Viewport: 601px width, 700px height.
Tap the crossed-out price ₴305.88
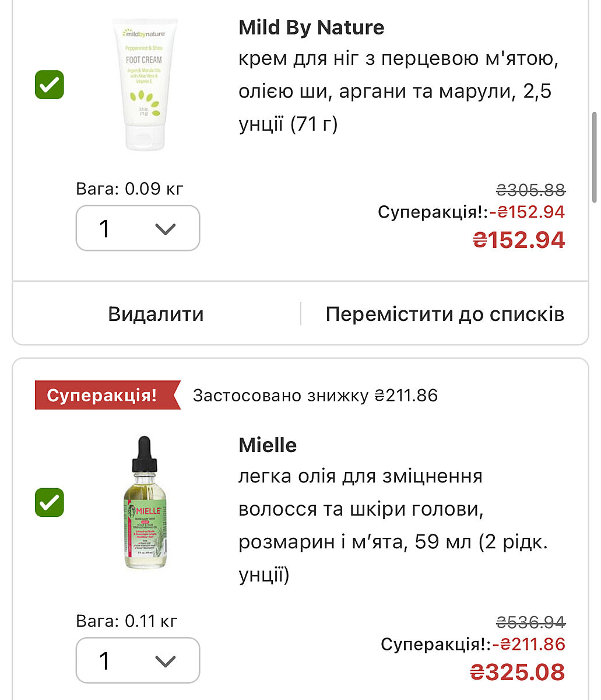530,190
